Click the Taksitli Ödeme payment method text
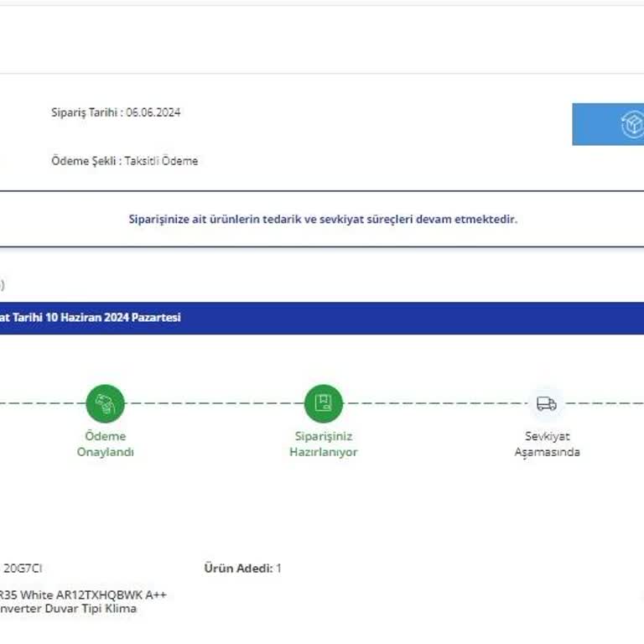 click(x=161, y=161)
